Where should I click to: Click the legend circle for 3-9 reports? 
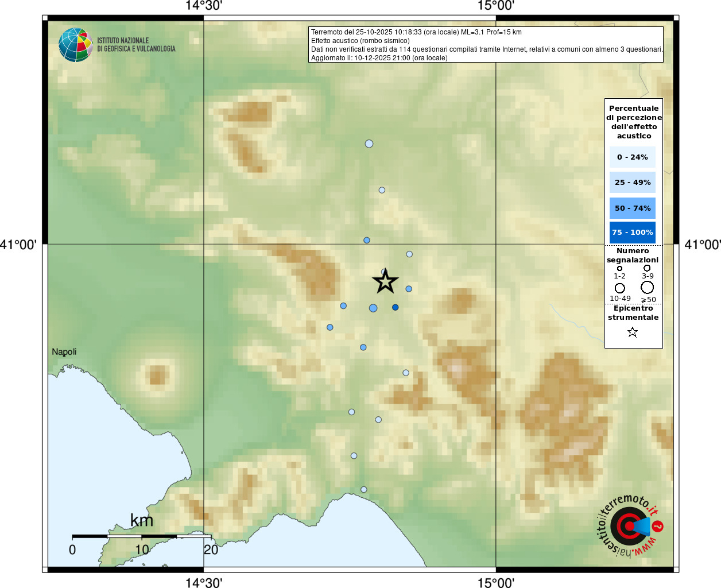tap(647, 268)
